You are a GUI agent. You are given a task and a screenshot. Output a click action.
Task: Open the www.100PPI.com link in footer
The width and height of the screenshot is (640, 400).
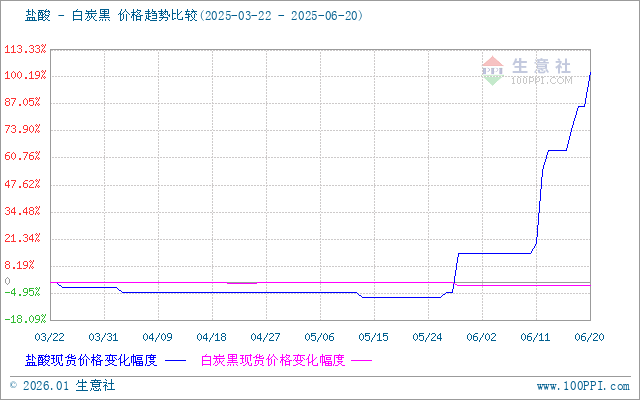tap(583, 385)
